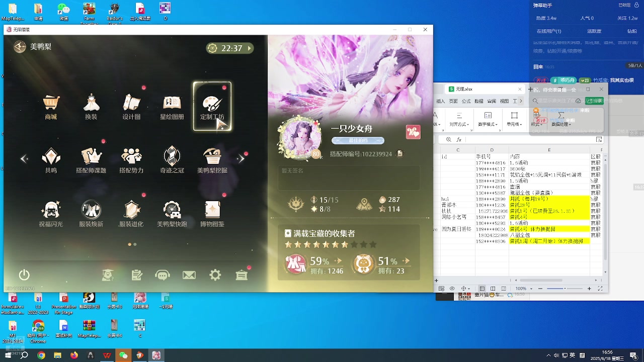644x362 pixels.
Task: Expand the 22:37 time indicator arrow
Action: point(249,48)
